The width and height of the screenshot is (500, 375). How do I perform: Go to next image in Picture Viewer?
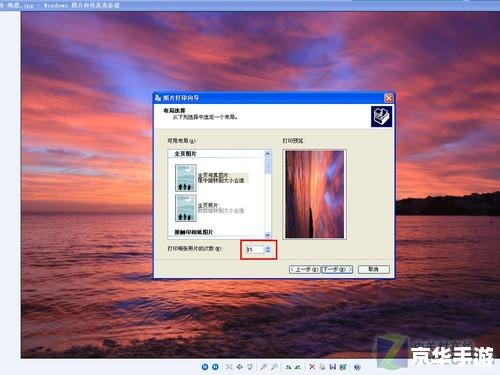click(x=215, y=367)
